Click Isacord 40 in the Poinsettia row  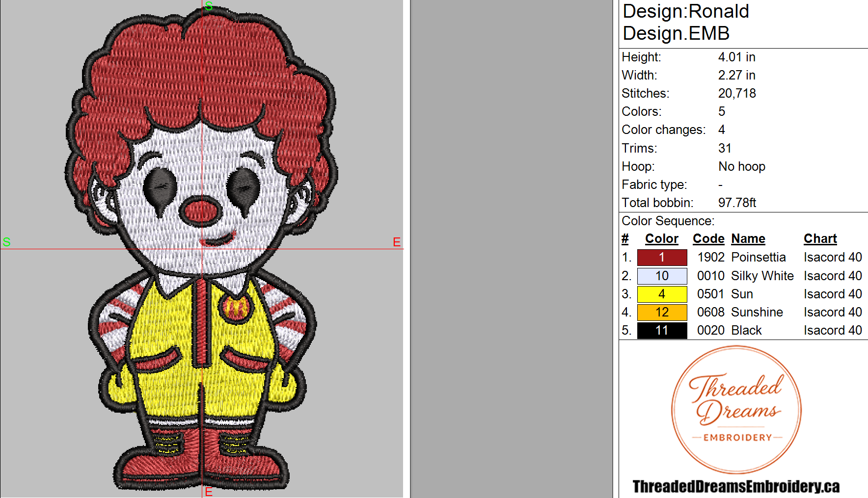(x=833, y=258)
